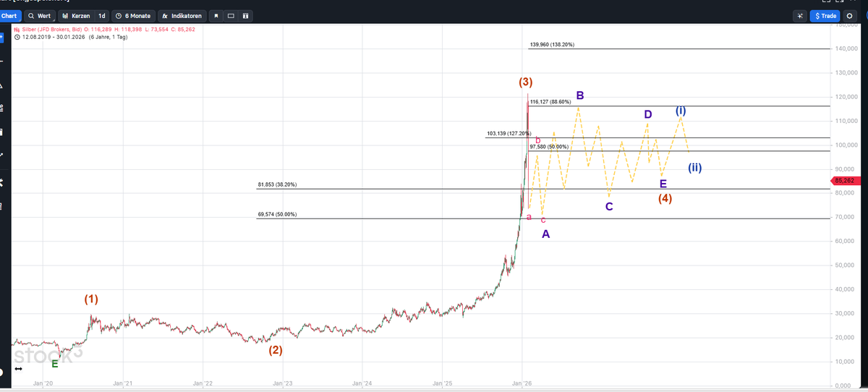
Task: Select the 97,580 (50.00%) Fibonacci label
Action: tap(549, 147)
